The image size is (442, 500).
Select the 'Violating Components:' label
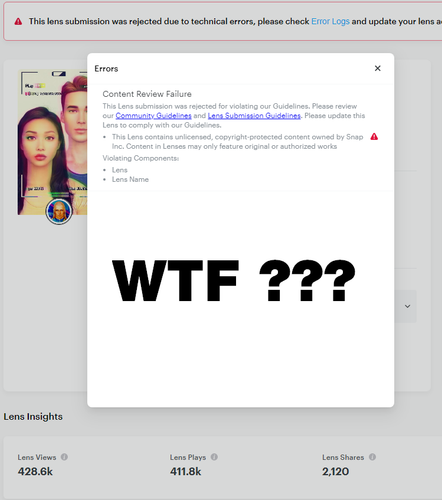pos(141,158)
